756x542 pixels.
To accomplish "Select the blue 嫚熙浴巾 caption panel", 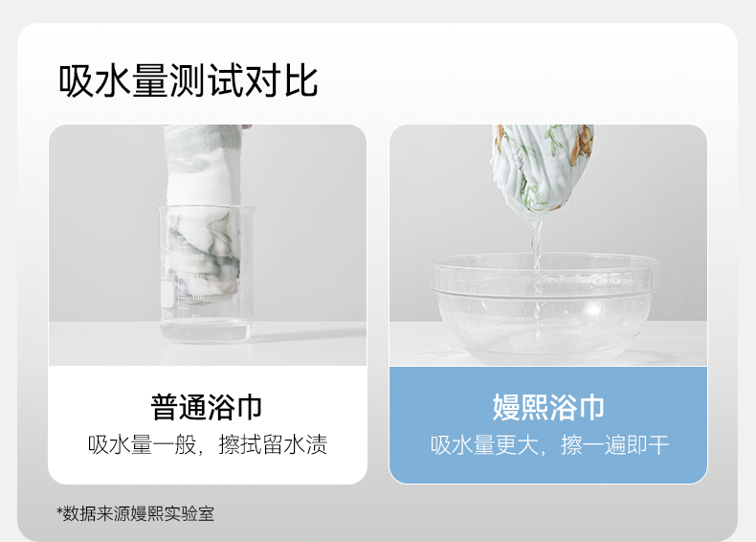I will [x=548, y=425].
